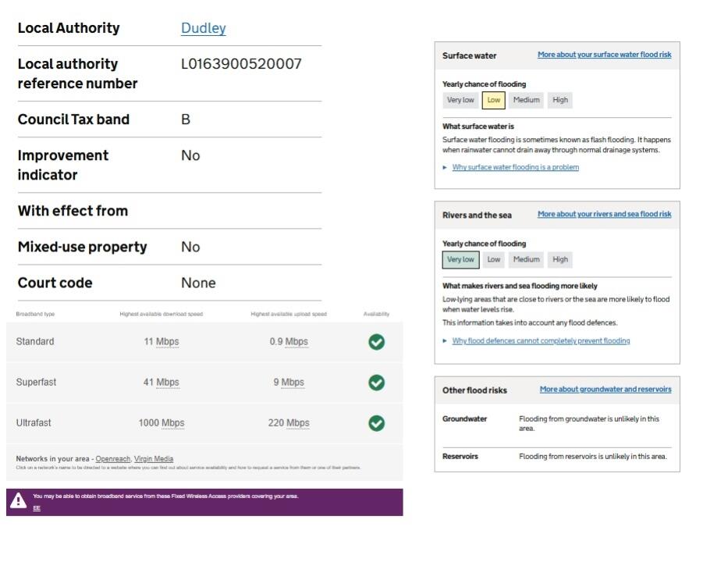Image resolution: width=728 pixels, height=584 pixels.
Task: Click the Openreach network link
Action: [x=112, y=459]
